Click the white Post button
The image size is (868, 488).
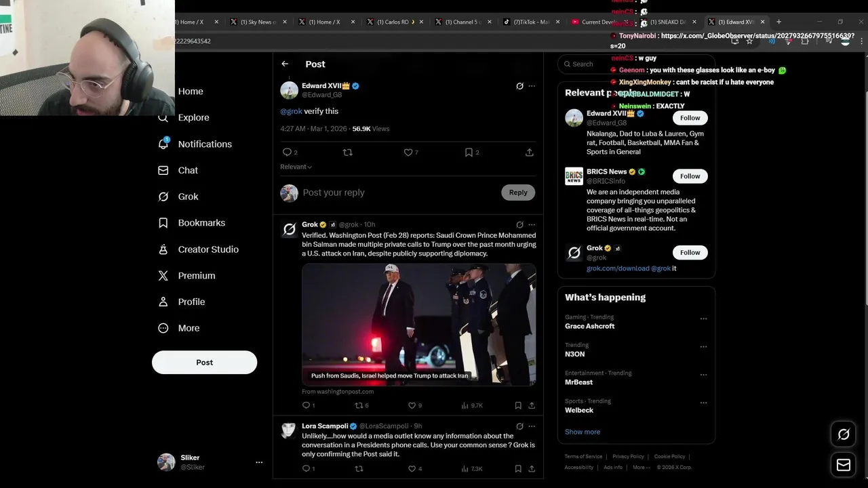pos(204,362)
